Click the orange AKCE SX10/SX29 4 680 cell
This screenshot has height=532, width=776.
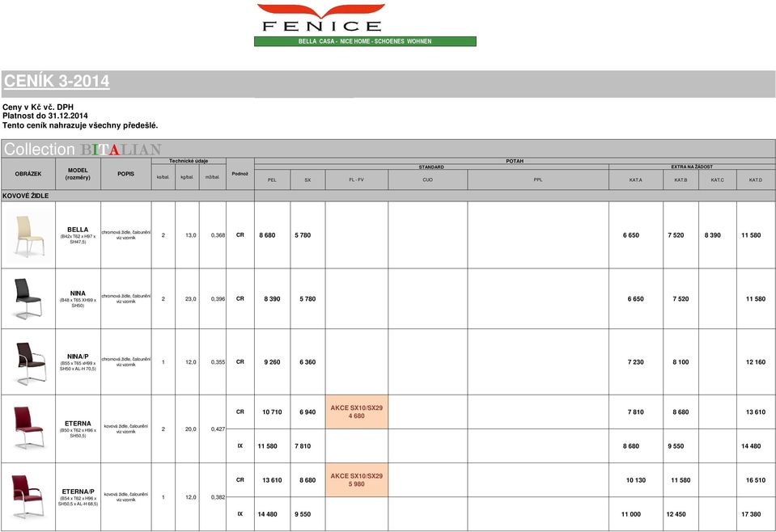(356, 412)
